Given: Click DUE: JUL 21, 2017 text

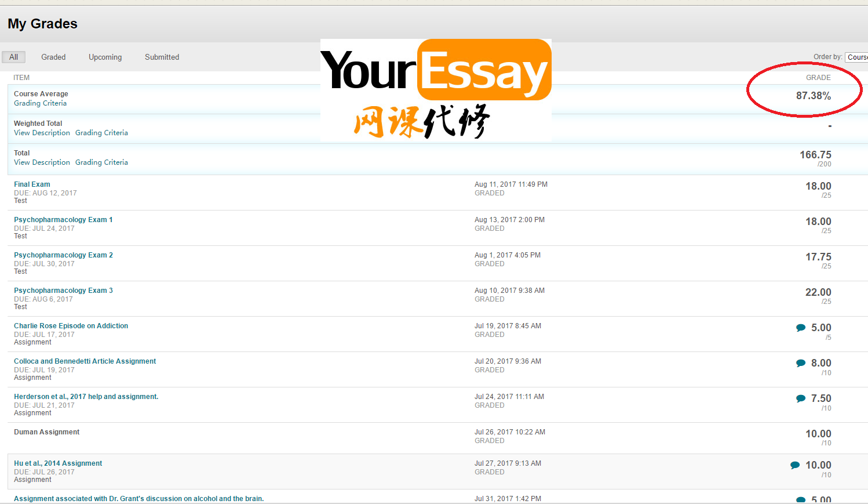Looking at the screenshot, I should [44, 405].
